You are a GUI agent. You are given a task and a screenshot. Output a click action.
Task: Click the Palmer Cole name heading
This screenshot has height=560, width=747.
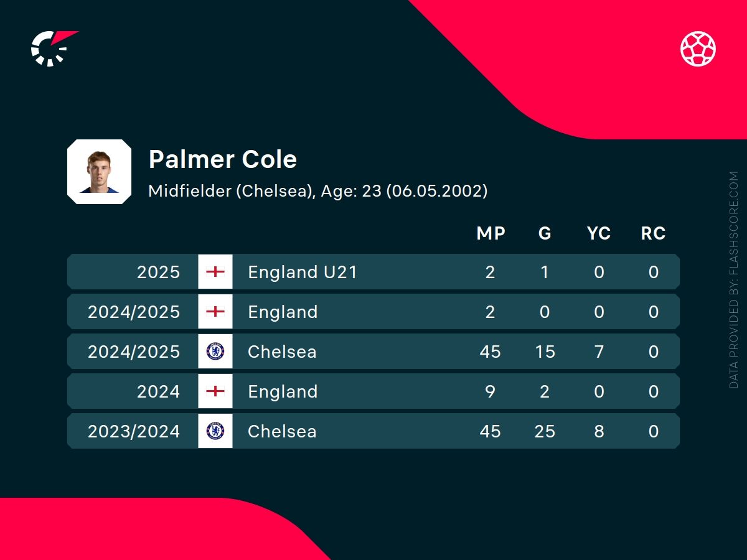(223, 159)
